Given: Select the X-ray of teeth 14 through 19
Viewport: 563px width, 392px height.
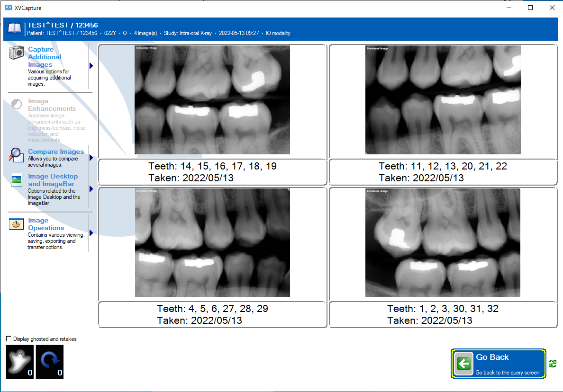Looking at the screenshot, I should click(x=212, y=100).
